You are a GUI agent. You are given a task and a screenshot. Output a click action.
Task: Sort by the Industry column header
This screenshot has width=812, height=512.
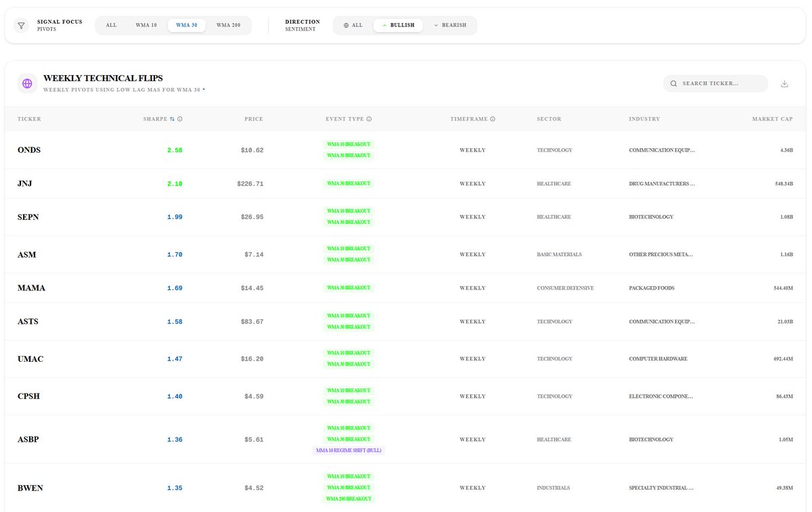(644, 119)
